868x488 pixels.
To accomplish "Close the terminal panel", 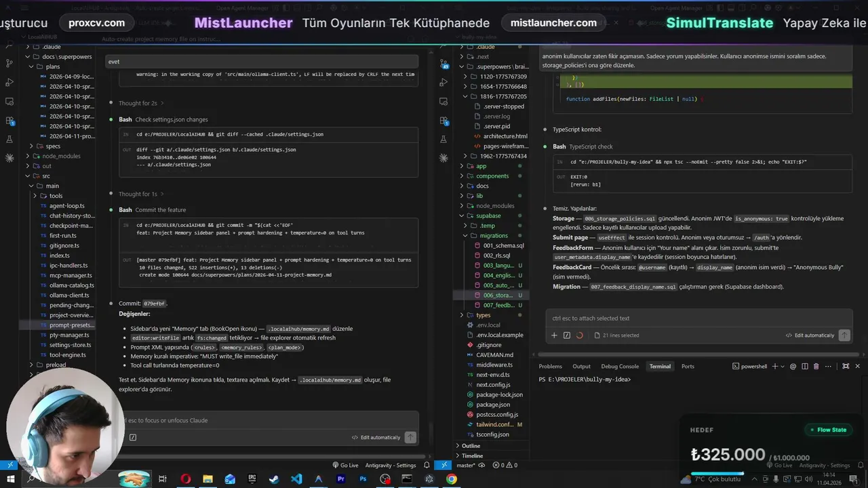I will pos(857,366).
